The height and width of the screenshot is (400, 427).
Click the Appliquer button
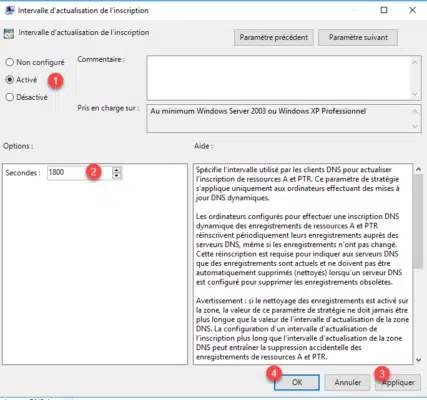[x=398, y=382]
